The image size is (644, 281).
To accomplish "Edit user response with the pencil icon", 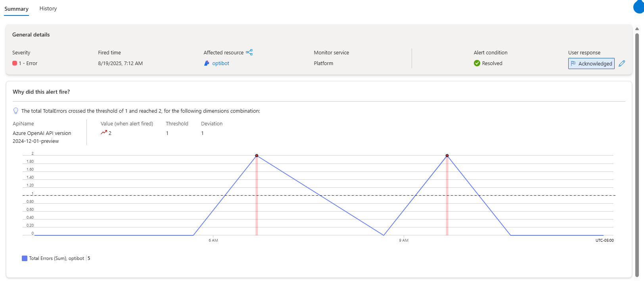I will coord(622,64).
